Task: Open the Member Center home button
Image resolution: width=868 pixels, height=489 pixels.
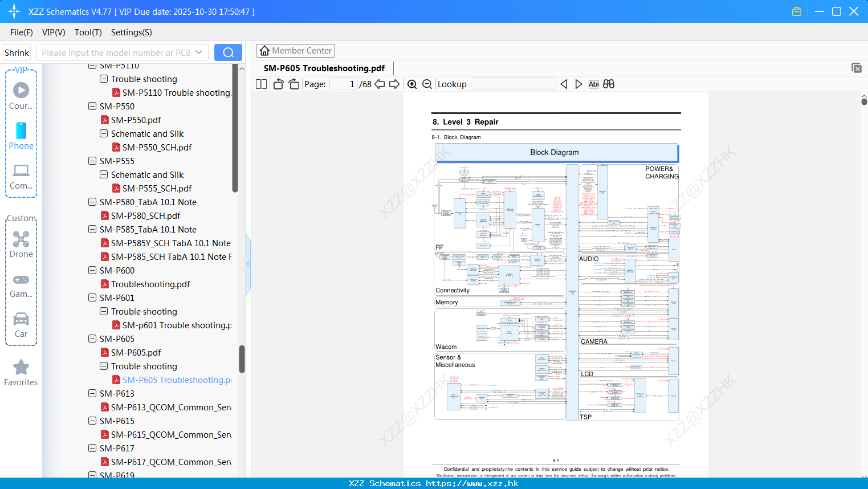Action: pos(295,51)
